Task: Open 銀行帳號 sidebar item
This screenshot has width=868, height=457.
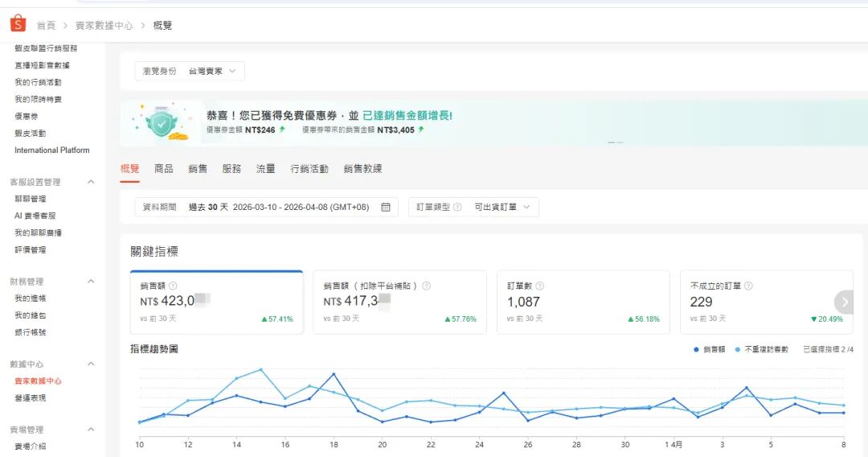Action: (x=31, y=332)
